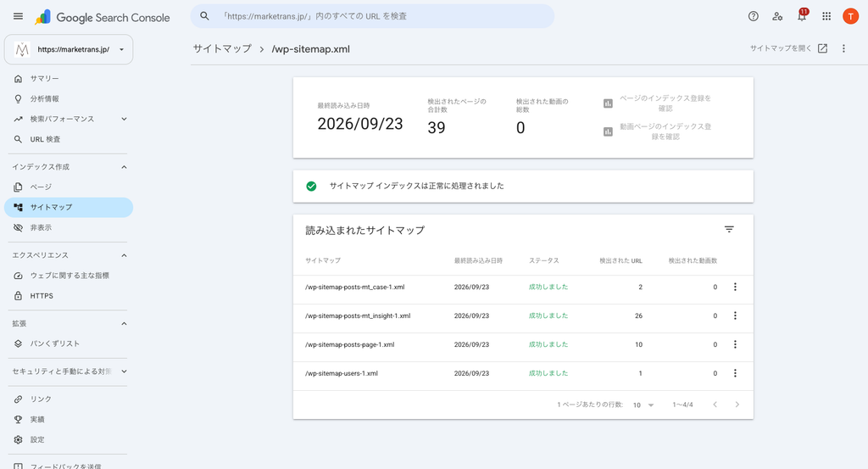Open HTTPS report item
Image resolution: width=868 pixels, height=469 pixels.
(x=69, y=296)
